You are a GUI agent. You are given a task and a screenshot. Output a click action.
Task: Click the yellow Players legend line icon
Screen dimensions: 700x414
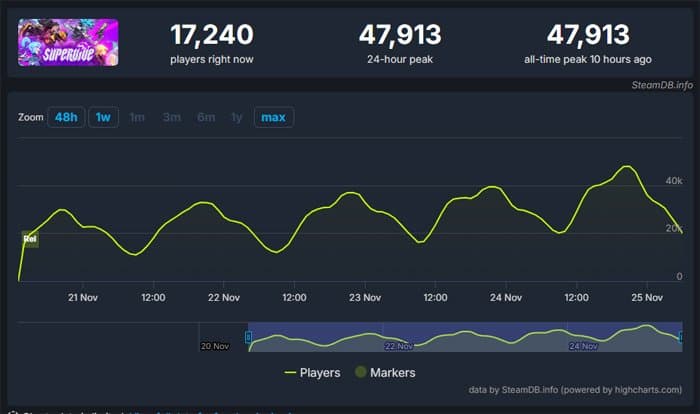(291, 373)
